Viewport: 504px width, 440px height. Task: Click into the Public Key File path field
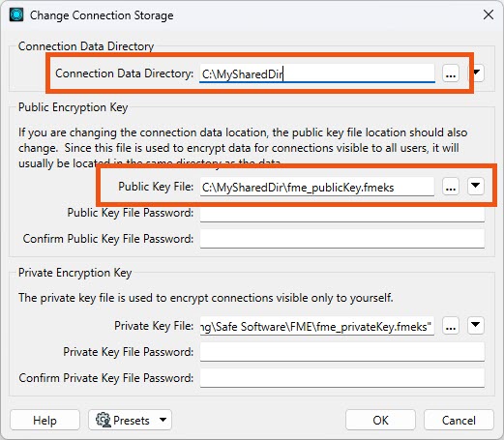click(x=317, y=187)
